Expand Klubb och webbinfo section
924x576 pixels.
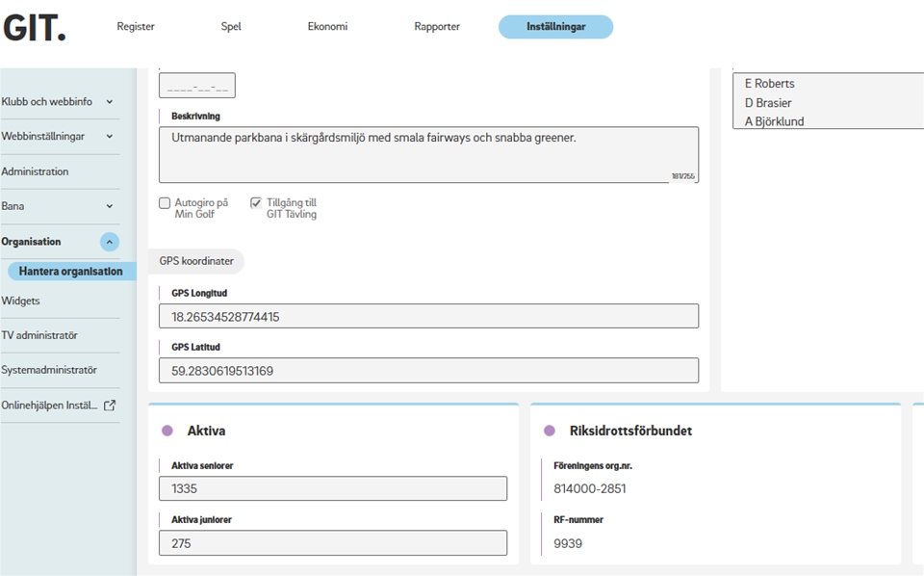pyautogui.click(x=110, y=101)
